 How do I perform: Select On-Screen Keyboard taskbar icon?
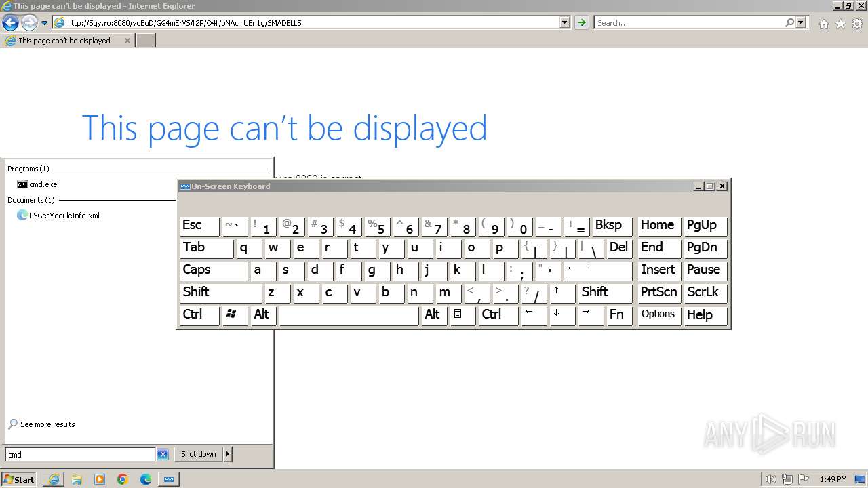coord(169,479)
